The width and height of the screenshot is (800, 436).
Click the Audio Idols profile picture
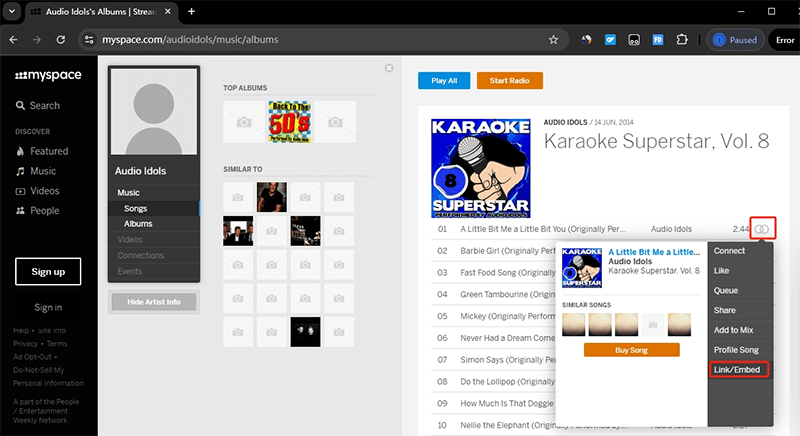click(154, 112)
